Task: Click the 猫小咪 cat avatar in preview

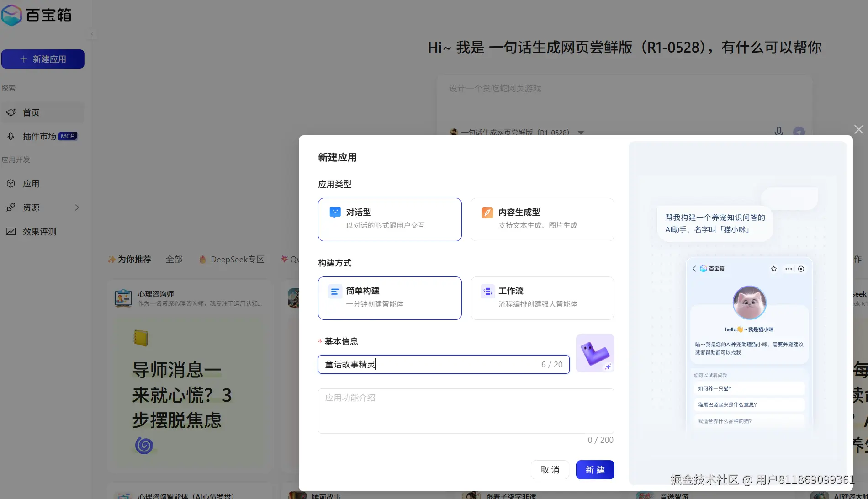Action: pos(749,303)
